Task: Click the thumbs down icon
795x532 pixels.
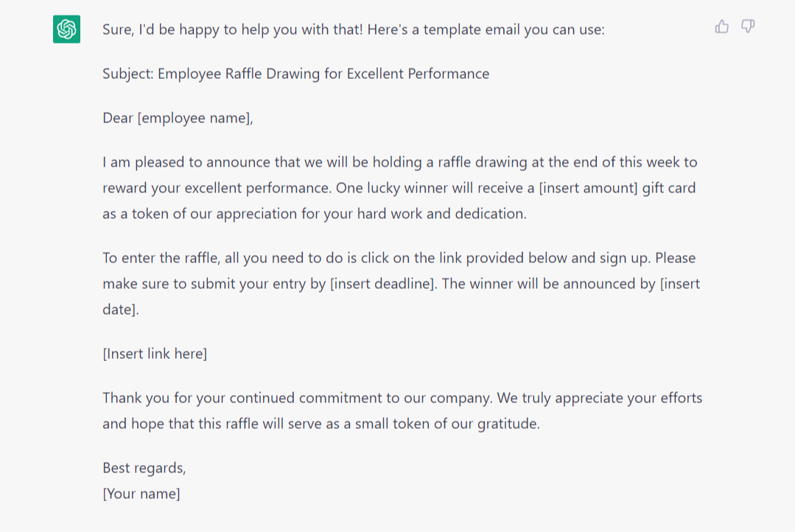Action: (x=747, y=27)
